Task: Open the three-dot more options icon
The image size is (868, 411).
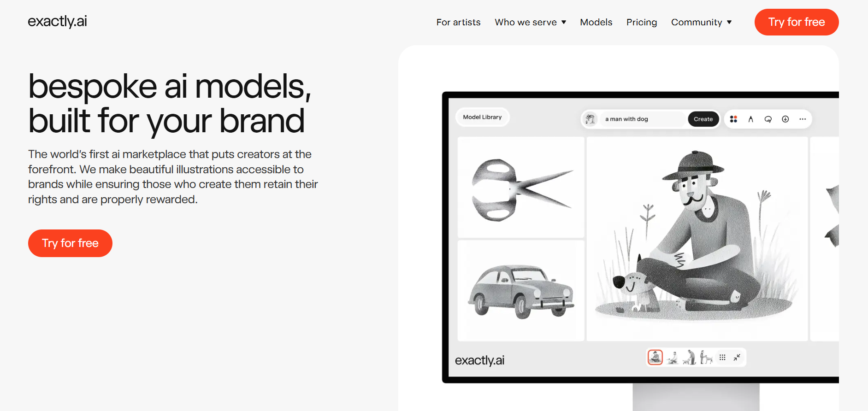Action: [803, 119]
